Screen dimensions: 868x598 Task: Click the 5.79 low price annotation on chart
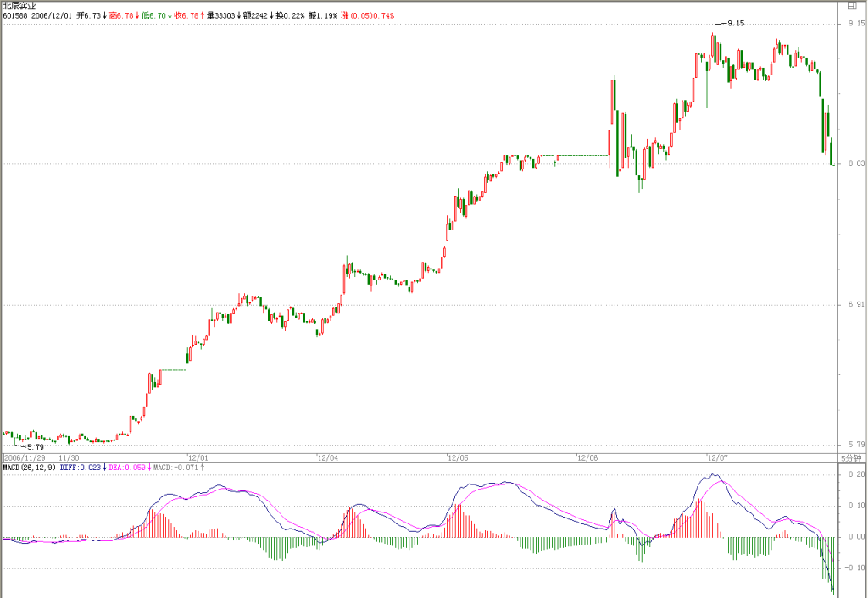pyautogui.click(x=35, y=447)
